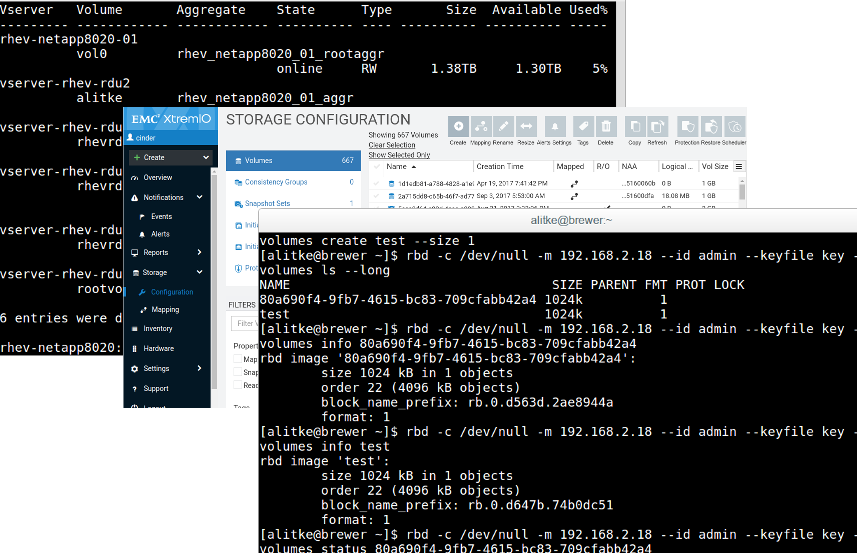Image resolution: width=857 pixels, height=553 pixels.
Task: Click the cinder user icon
Action: pyautogui.click(x=130, y=138)
